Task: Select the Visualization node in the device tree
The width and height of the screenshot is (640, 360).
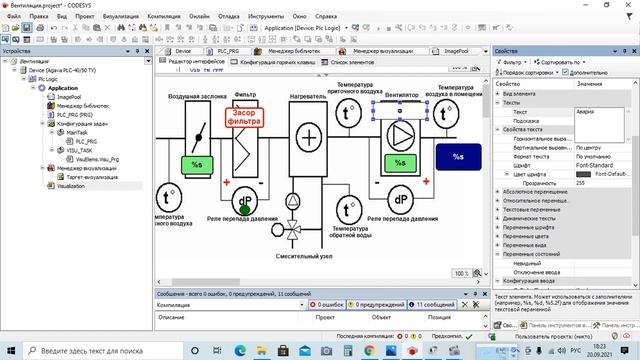Action: 71,186
